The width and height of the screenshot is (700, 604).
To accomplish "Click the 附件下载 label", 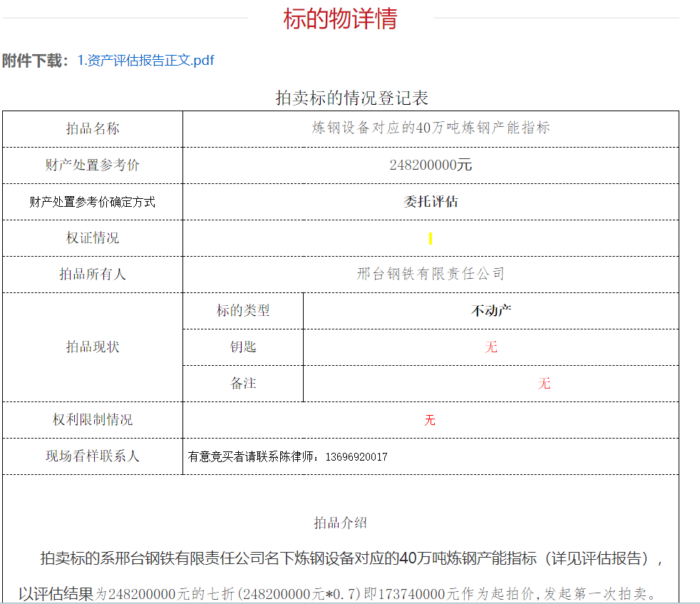I will [x=34, y=61].
